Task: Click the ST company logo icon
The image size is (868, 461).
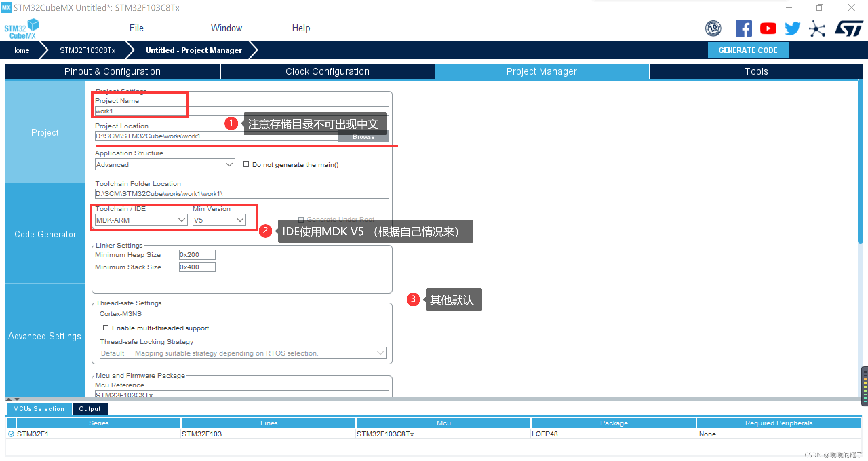Action: click(x=849, y=28)
